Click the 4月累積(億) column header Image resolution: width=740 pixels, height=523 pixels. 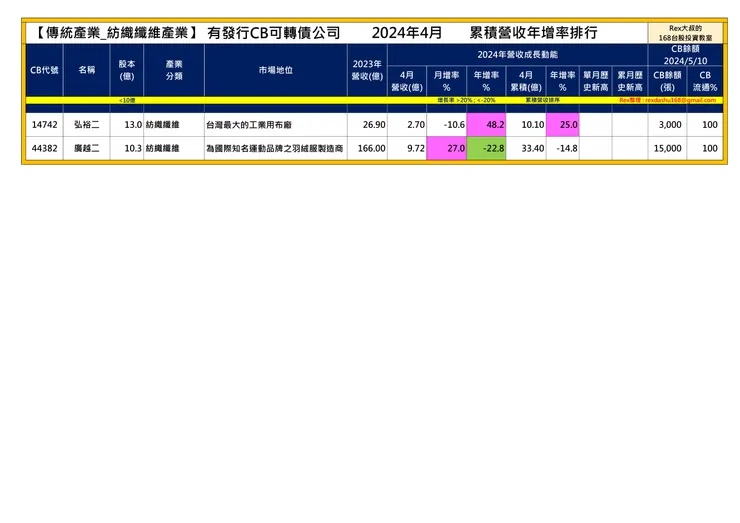(x=526, y=81)
